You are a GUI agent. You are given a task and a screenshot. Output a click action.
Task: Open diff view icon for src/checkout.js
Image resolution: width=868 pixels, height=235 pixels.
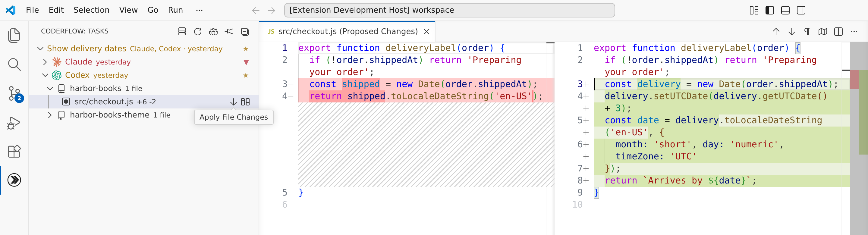(x=245, y=102)
